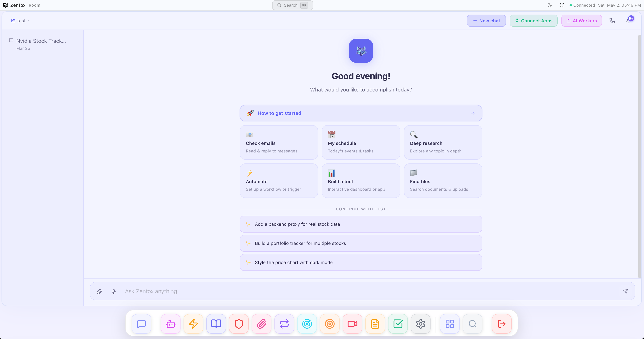This screenshot has height=339, width=644.
Task: Select the Deep research card
Action: tap(443, 142)
